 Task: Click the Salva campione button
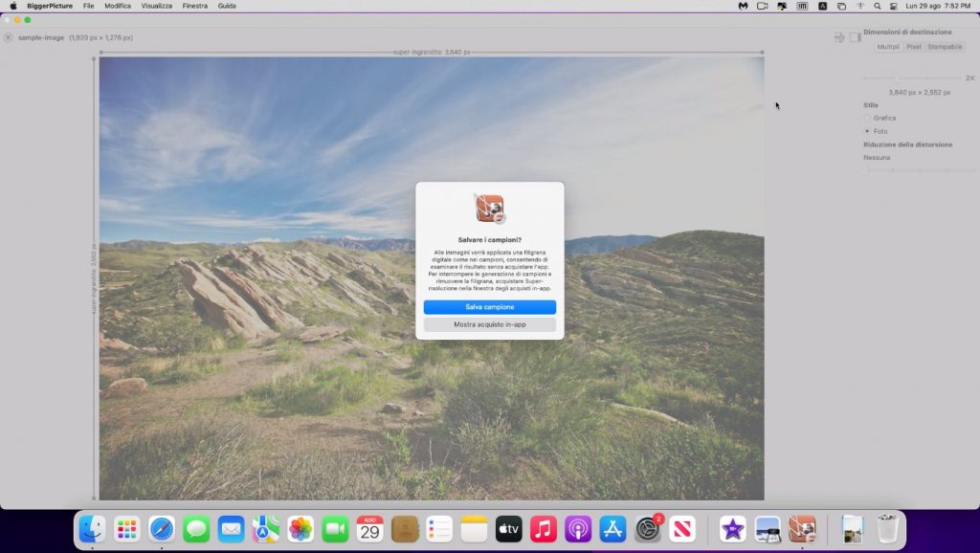pos(489,307)
